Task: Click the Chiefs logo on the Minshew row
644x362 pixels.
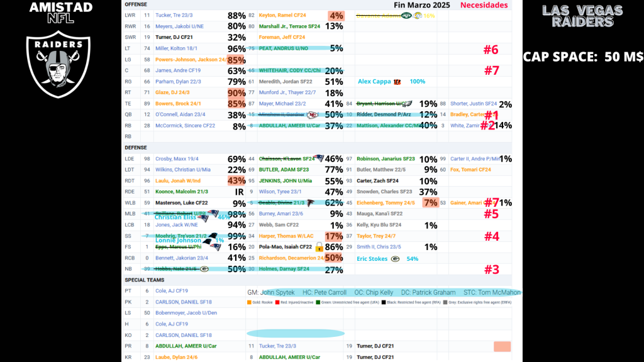Action: pyautogui.click(x=311, y=115)
